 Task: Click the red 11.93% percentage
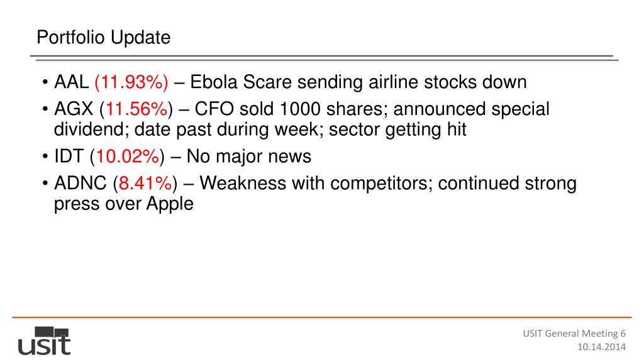pyautogui.click(x=131, y=82)
